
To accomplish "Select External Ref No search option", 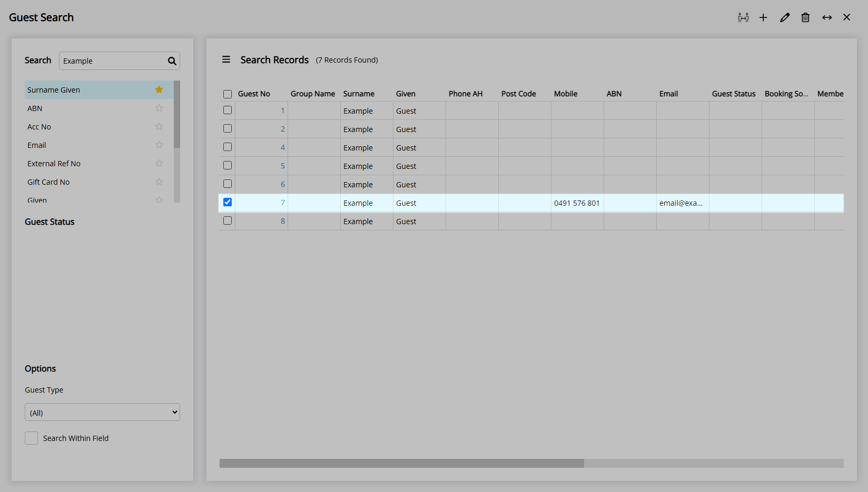I will 99,163.
